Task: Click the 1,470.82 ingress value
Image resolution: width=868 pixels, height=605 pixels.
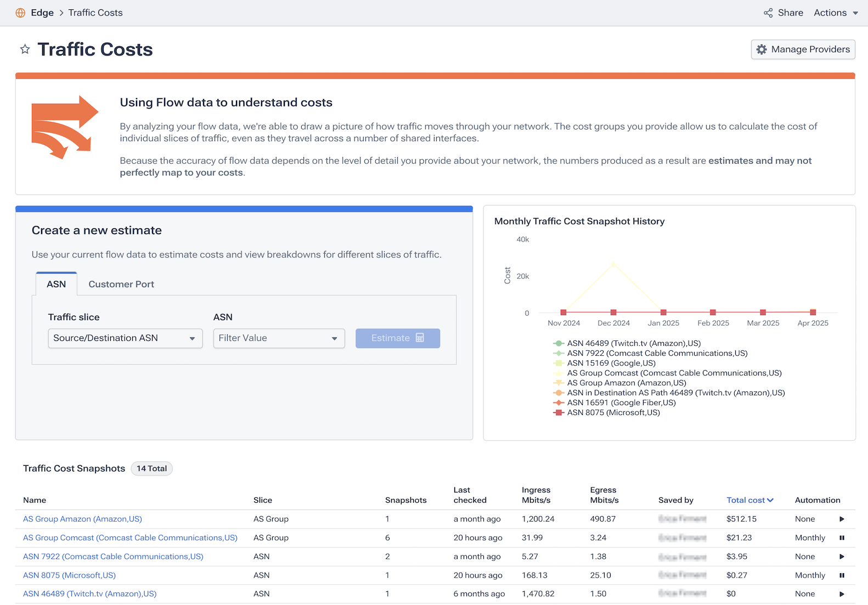Action: [x=538, y=593]
